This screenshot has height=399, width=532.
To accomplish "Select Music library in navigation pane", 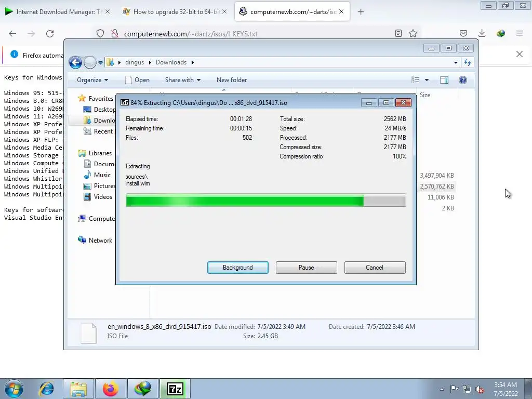I will 97,175.
